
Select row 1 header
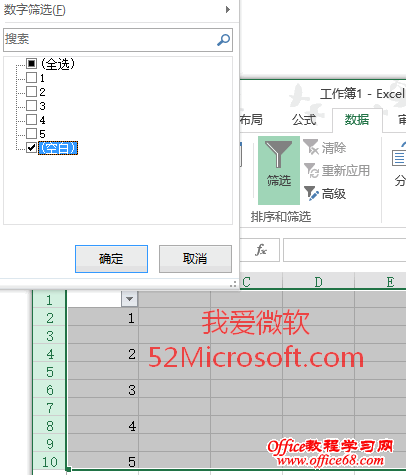click(49, 299)
